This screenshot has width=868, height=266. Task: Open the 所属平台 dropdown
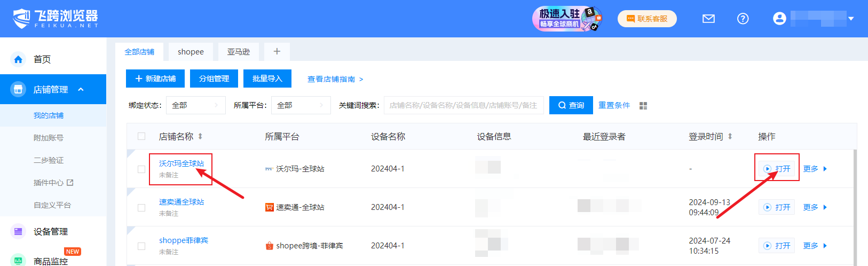301,105
